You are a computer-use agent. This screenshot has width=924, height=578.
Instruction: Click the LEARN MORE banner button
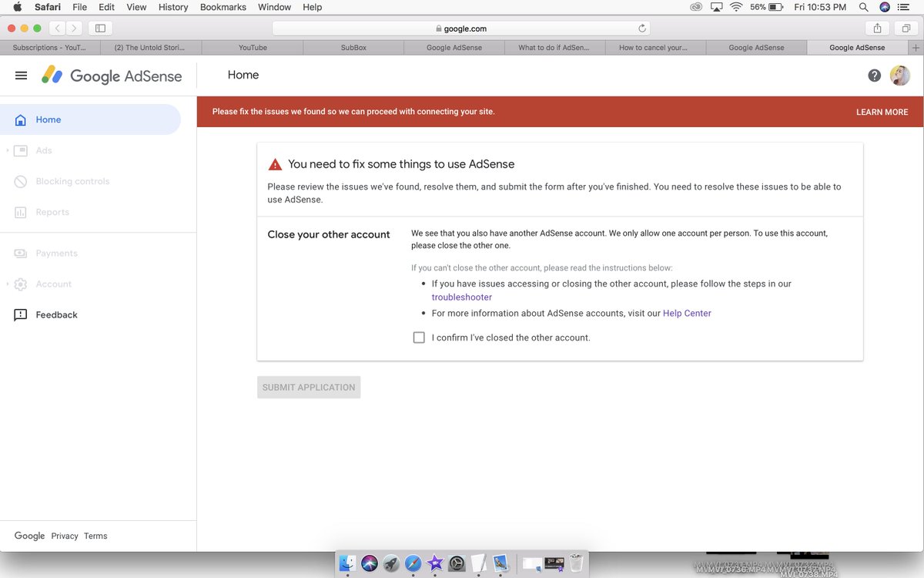882,112
